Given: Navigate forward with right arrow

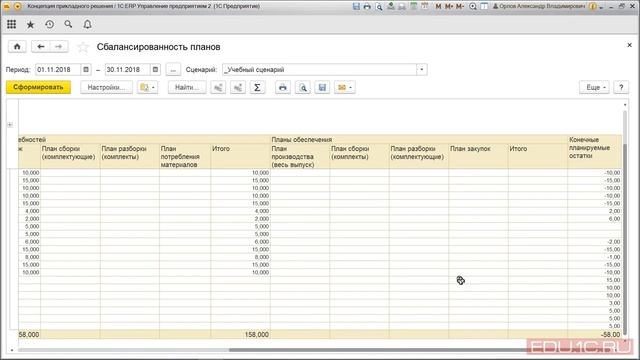Looking at the screenshot, I should coord(59,47).
